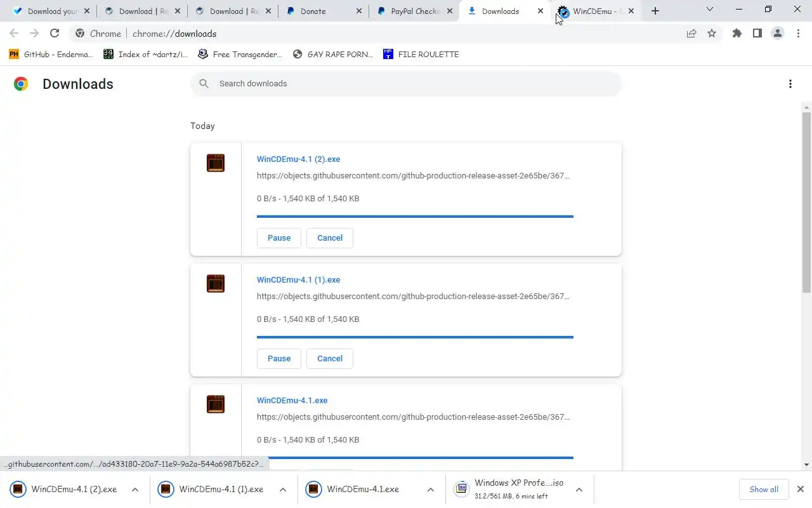Click the browser forward arrow
Screen dimensions: 812x508
pos(34,34)
